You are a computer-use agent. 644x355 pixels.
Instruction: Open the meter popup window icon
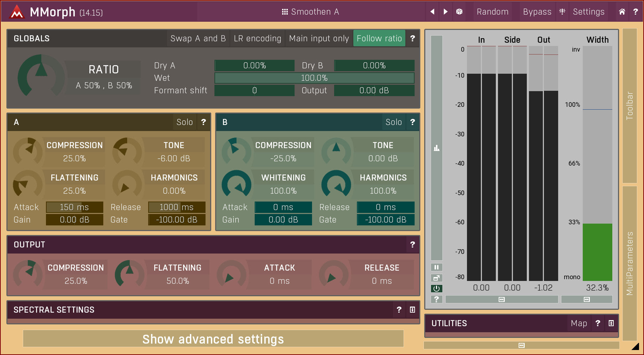click(x=436, y=278)
